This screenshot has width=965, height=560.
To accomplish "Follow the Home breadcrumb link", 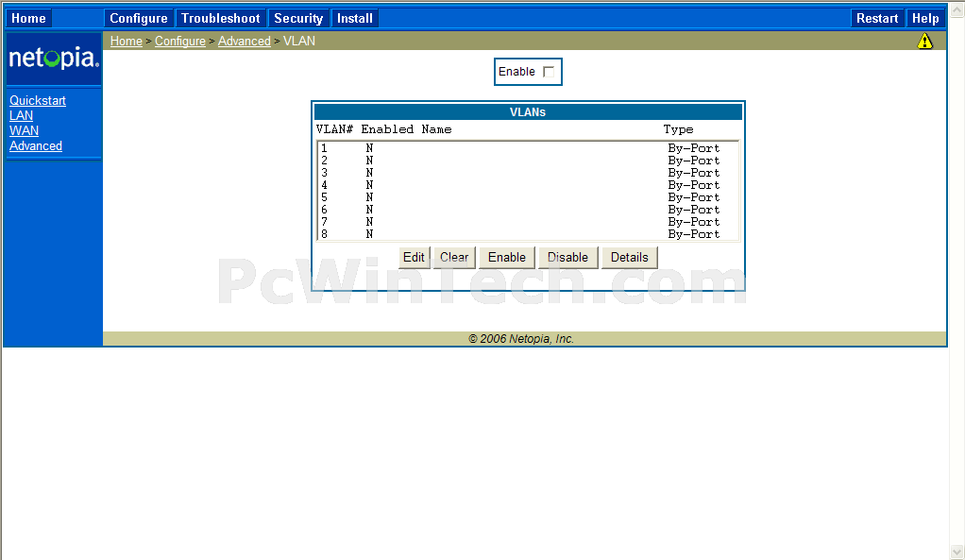I will [x=127, y=42].
